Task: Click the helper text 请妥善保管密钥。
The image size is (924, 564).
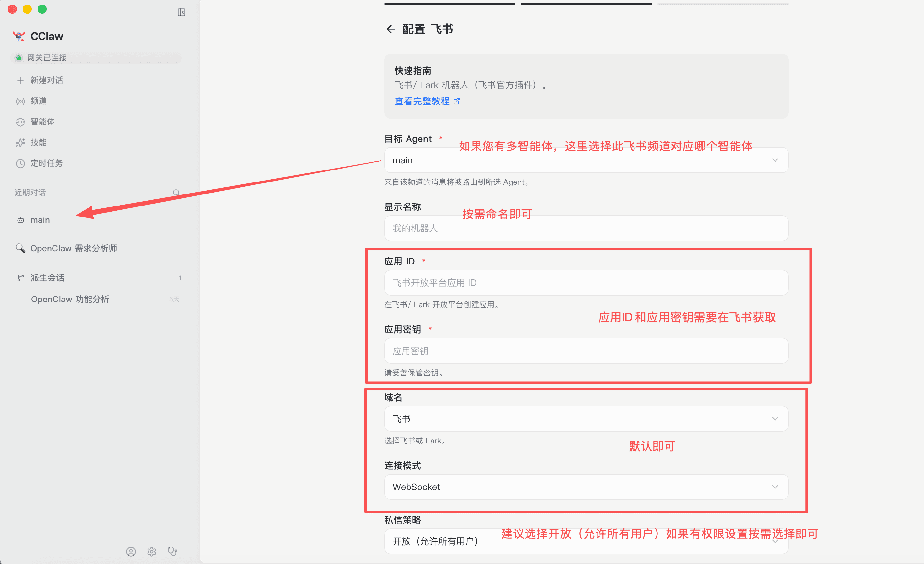Action: point(415,372)
